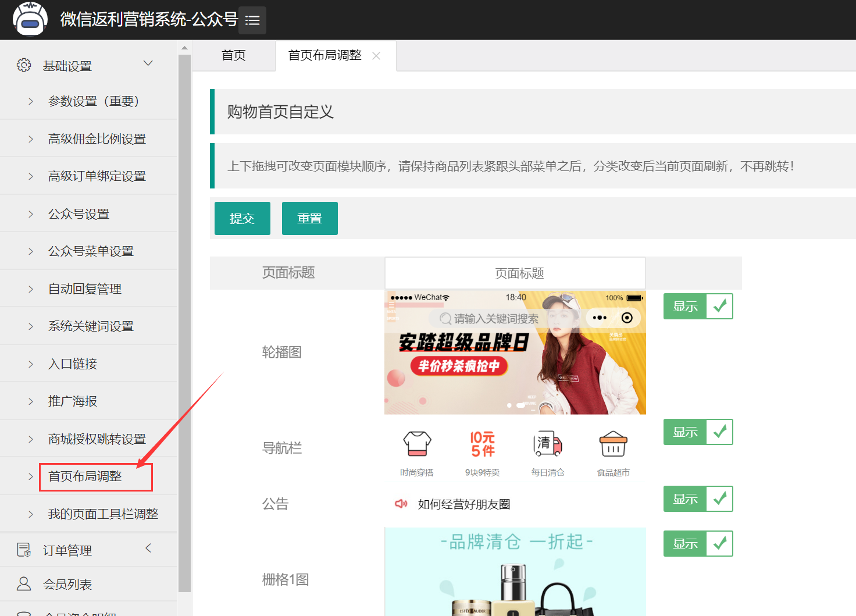Collapse the 基础设置 menu chevron
This screenshot has width=856, height=616.
click(148, 63)
